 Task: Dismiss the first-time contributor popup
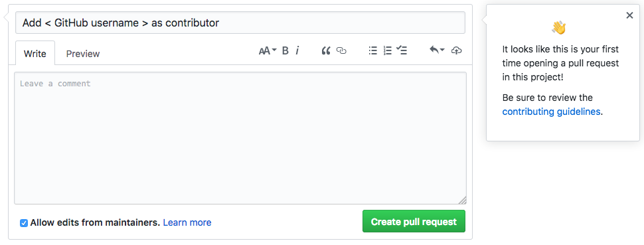pyautogui.click(x=629, y=15)
